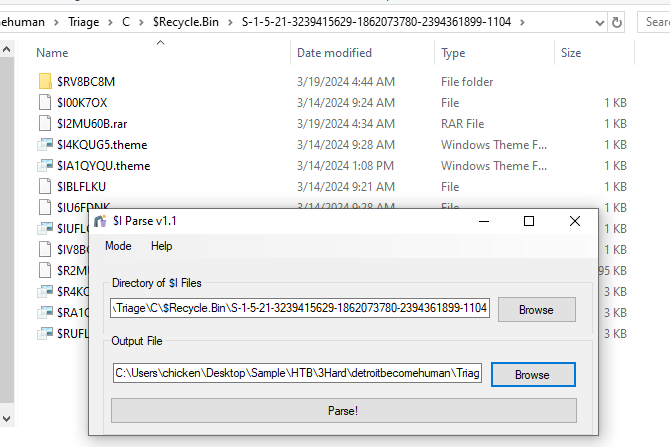Select the $RV8BC8M folder icon
Image resolution: width=670 pixels, height=447 pixels.
click(44, 81)
